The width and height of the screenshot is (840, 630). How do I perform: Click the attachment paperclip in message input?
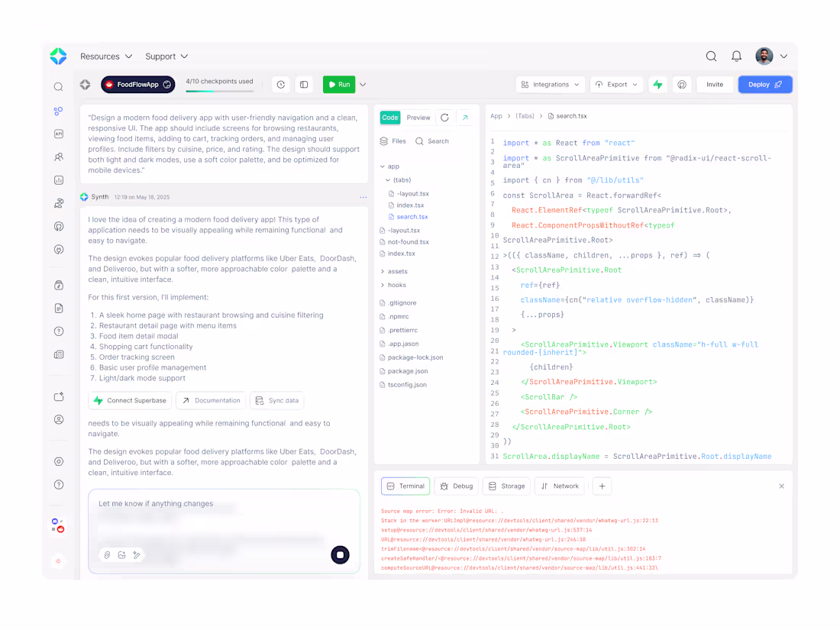point(105,555)
